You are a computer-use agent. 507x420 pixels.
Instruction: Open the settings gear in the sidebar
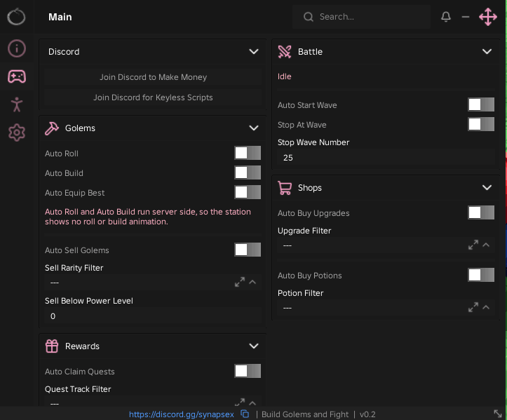(17, 133)
